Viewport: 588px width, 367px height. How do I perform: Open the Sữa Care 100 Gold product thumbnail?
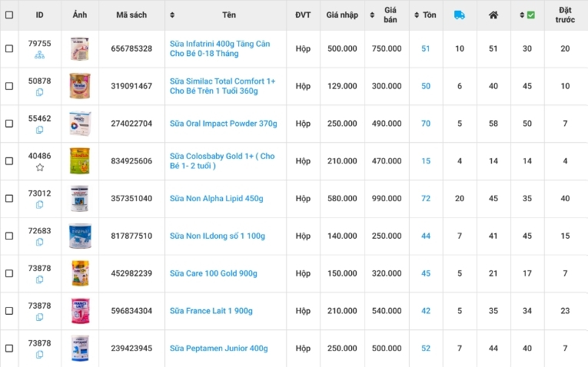pos(80,273)
